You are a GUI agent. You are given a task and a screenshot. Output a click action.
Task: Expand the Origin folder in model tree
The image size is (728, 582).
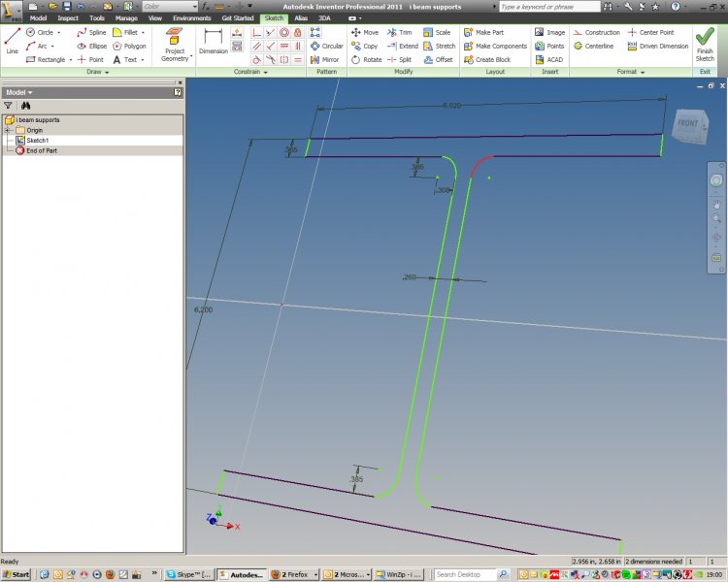pyautogui.click(x=8, y=130)
